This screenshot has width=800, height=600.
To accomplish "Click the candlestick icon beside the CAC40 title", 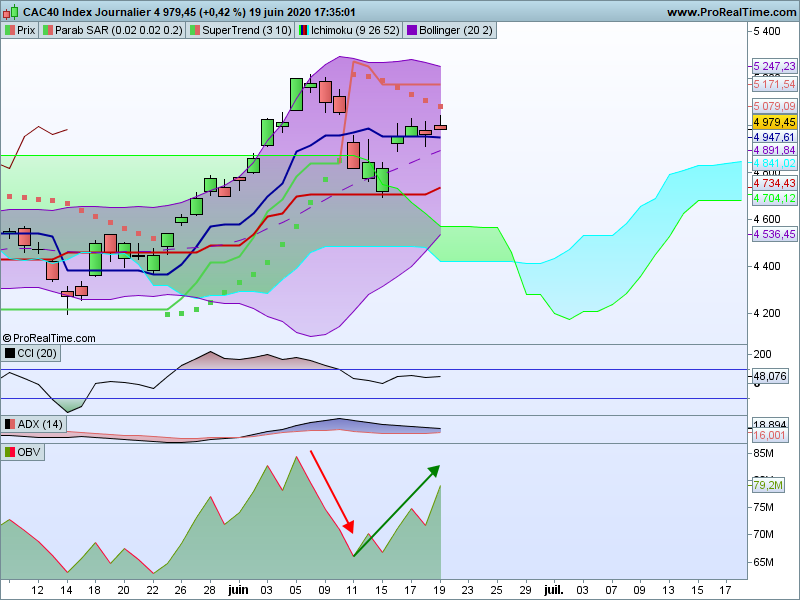I will point(10,11).
